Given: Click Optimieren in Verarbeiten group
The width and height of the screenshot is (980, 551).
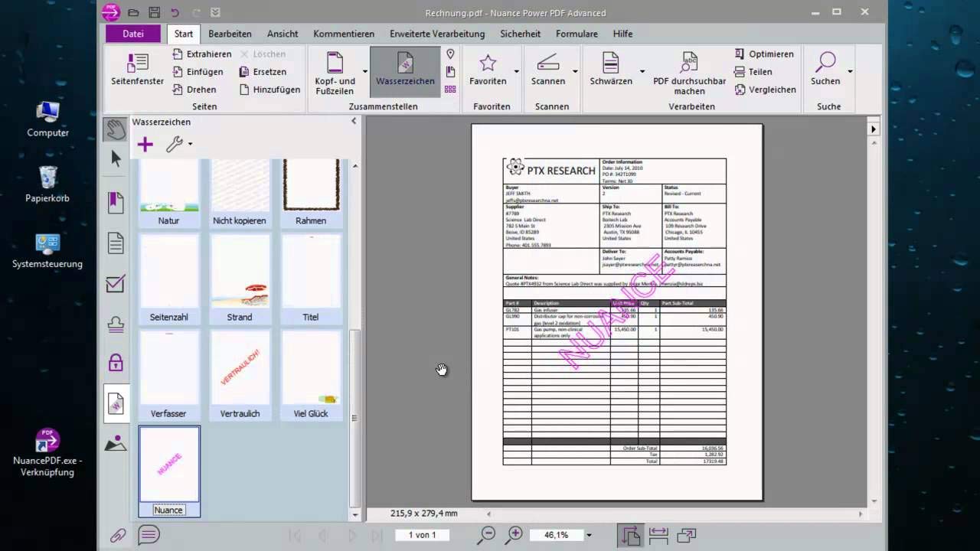Looking at the screenshot, I should (x=763, y=54).
